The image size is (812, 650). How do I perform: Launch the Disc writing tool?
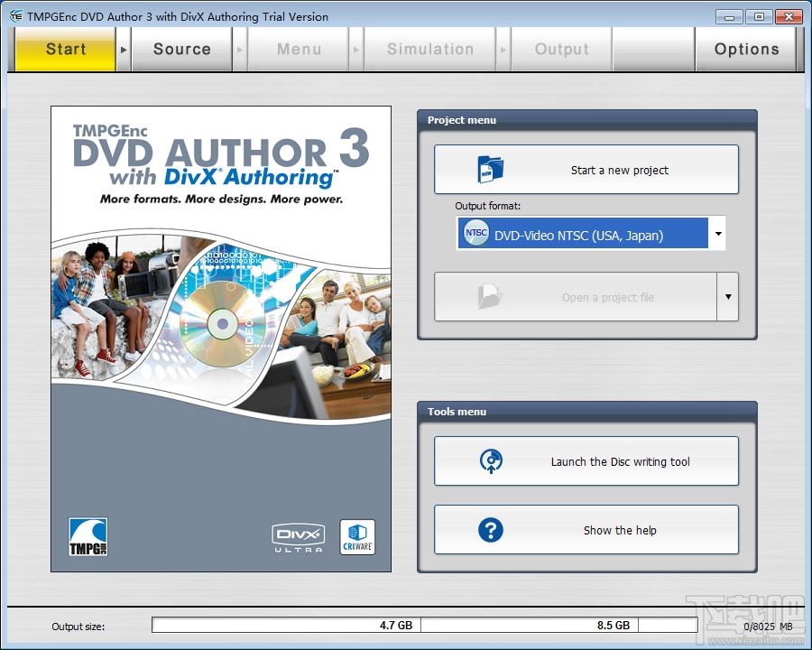click(x=586, y=460)
